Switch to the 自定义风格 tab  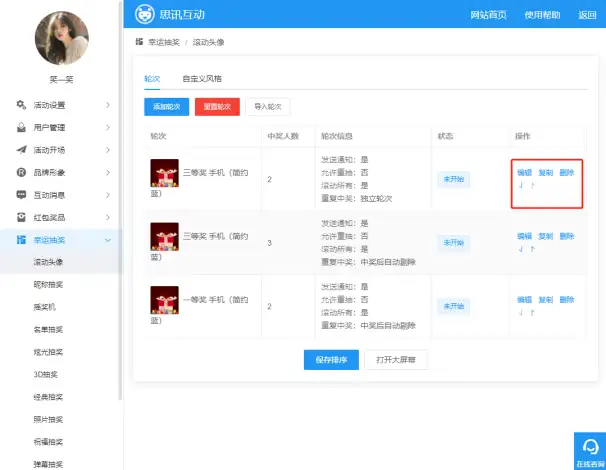(x=202, y=79)
